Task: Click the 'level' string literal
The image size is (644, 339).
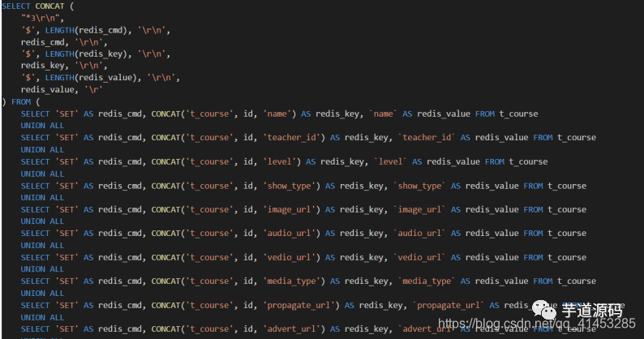Action: point(281,161)
